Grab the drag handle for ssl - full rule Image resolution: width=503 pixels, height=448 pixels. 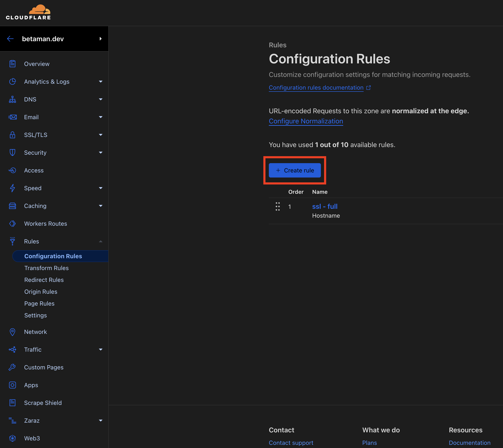click(278, 206)
